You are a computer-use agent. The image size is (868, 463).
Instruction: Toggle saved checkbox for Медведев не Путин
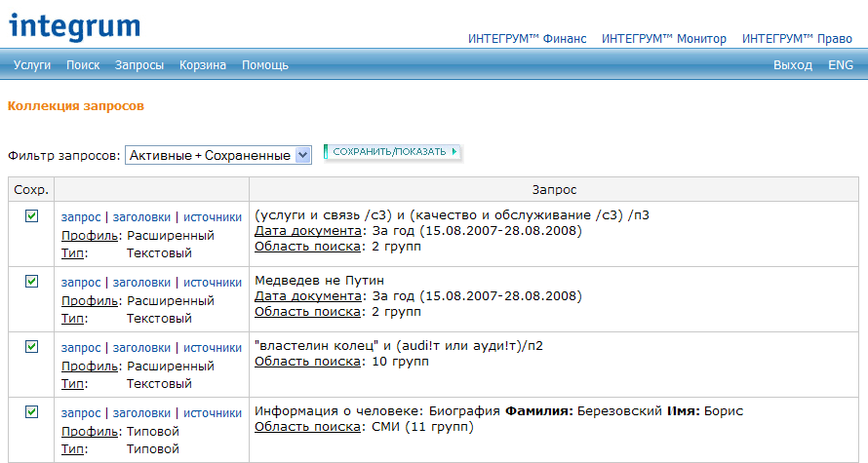tap(31, 281)
